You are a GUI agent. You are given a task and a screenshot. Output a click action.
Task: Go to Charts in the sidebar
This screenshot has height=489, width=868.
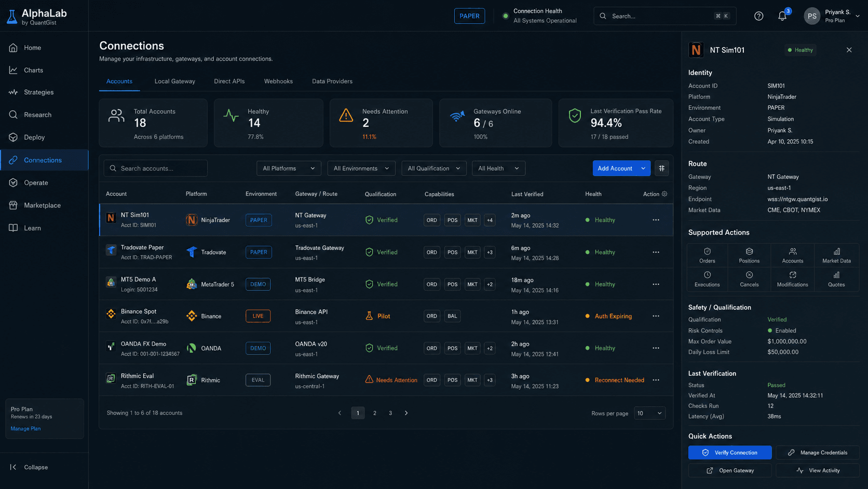point(44,70)
